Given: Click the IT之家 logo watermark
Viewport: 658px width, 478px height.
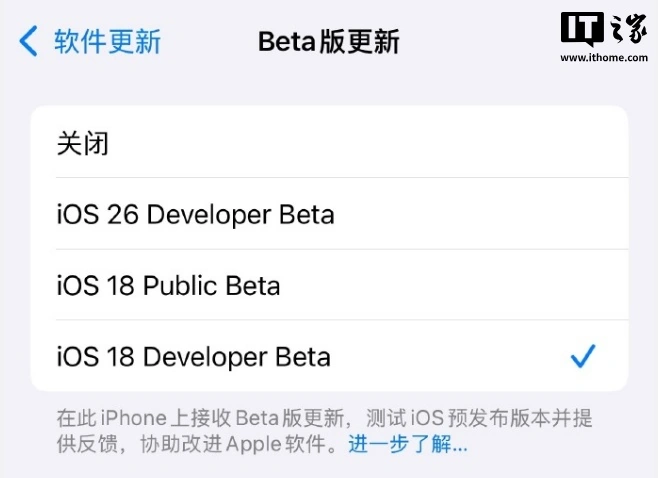Looking at the screenshot, I should pos(603,33).
